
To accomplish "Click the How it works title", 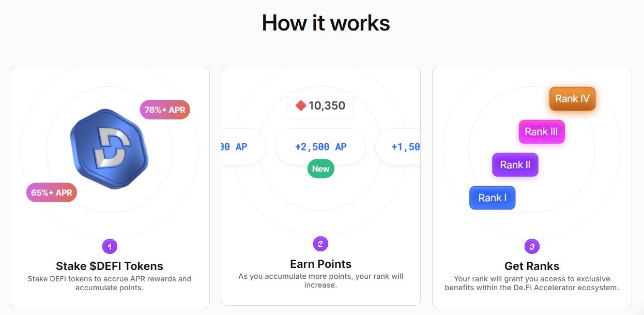I will 326,23.
